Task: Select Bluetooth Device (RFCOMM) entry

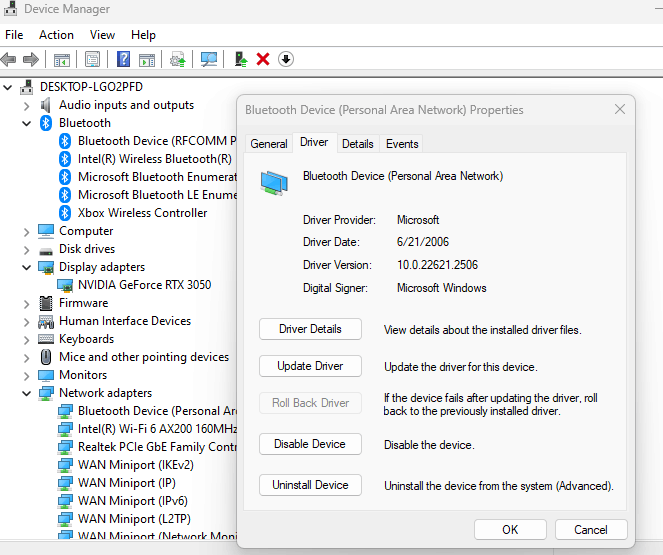Action: coord(157,141)
